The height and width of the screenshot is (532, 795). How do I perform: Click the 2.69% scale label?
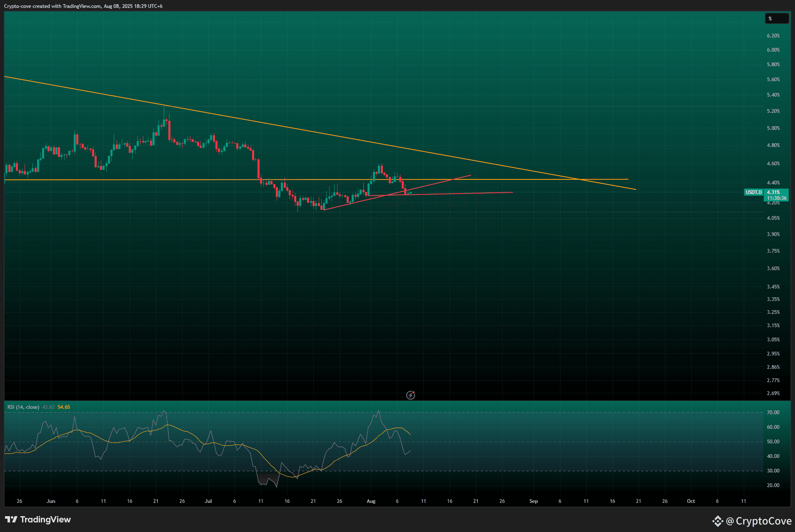(x=773, y=393)
